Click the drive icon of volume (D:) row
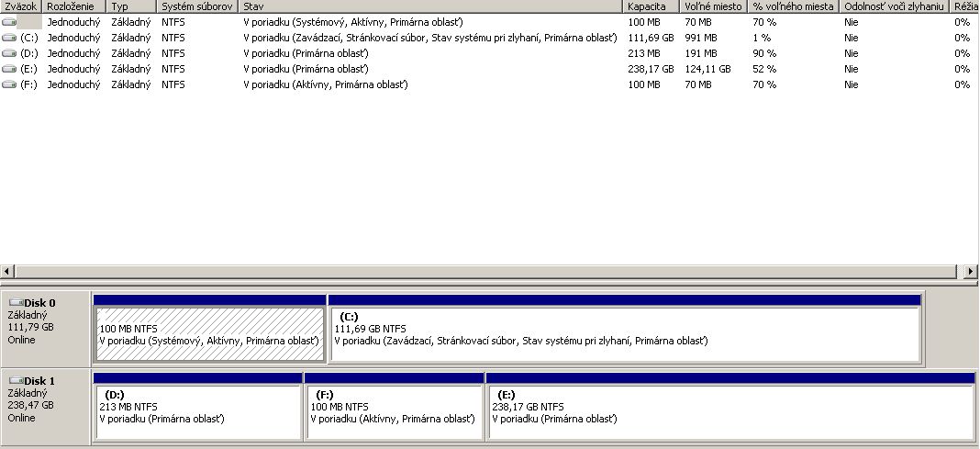Screen dimensions: 980x449 click(9, 53)
